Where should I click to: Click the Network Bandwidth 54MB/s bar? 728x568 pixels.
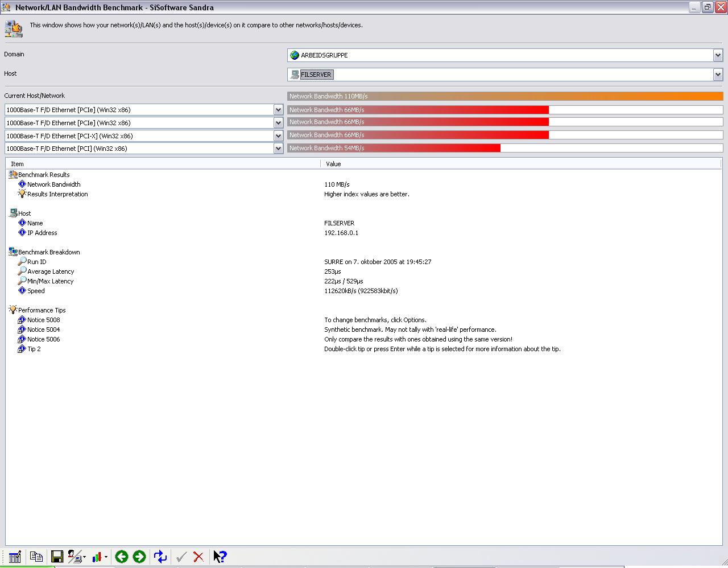pyautogui.click(x=505, y=148)
